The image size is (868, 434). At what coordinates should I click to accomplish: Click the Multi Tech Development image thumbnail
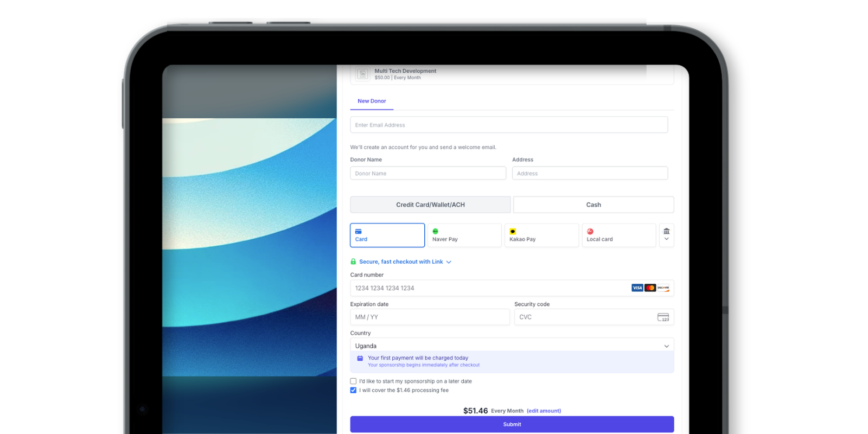pos(363,74)
